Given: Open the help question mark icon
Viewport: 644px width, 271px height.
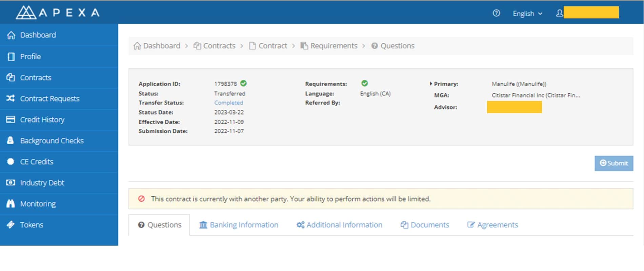Looking at the screenshot, I should (496, 13).
